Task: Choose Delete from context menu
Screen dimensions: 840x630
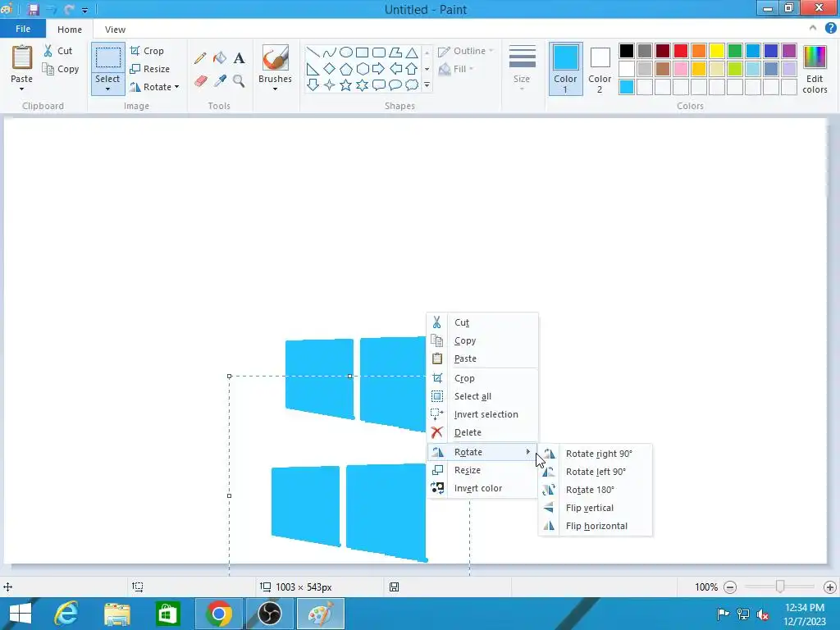Action: (482, 432)
